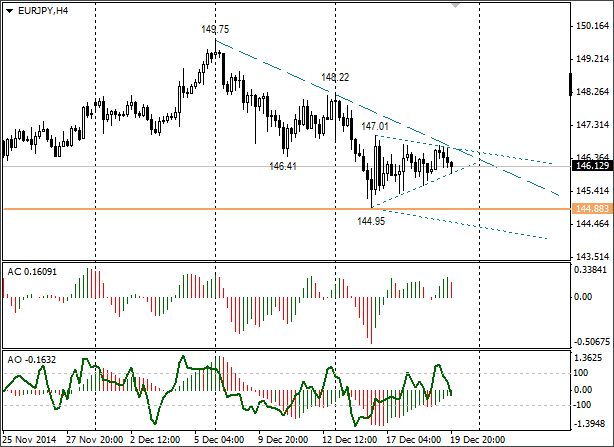Click the 27 Nov 20:00 time label
The image size is (614, 447).
pyautogui.click(x=94, y=440)
